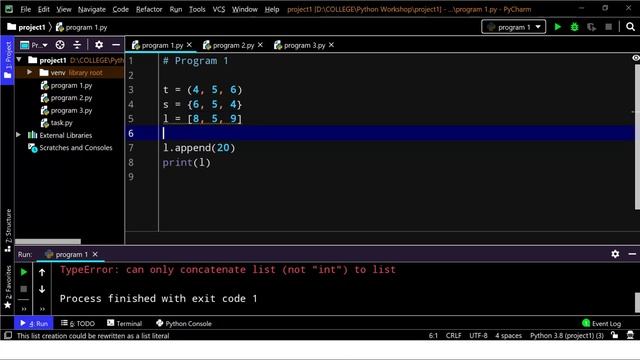Open Run panel settings gear

(x=615, y=254)
